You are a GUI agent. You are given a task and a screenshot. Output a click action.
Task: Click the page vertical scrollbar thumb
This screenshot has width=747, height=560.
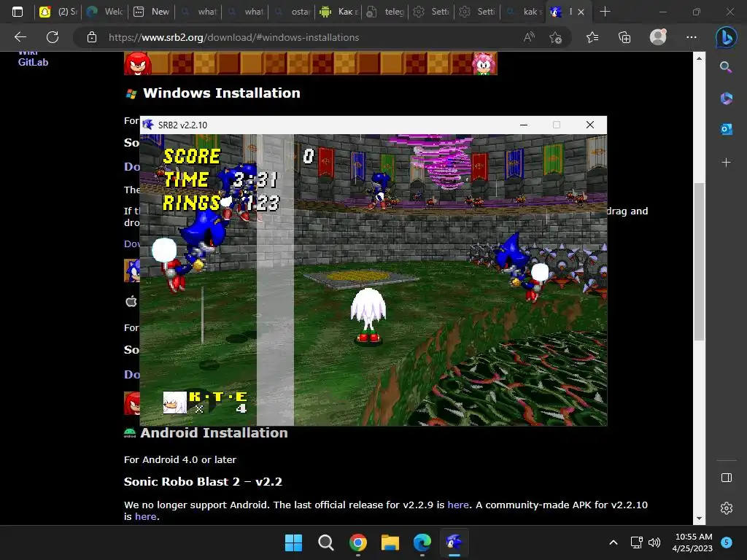point(699,262)
